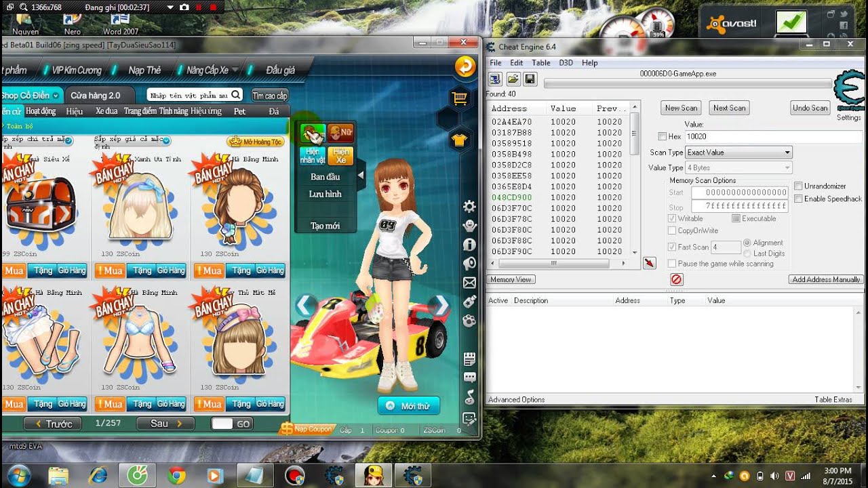Toggle the Executable checkbox

click(736, 218)
